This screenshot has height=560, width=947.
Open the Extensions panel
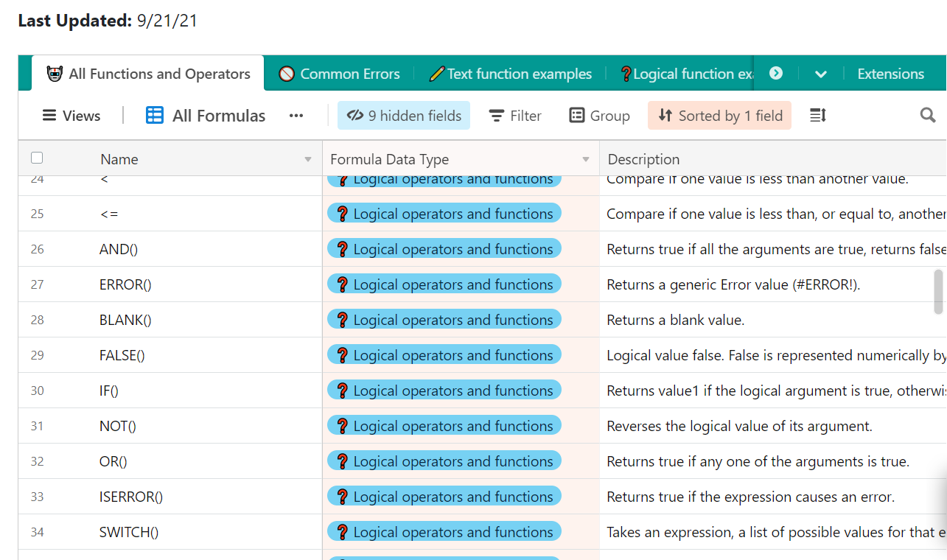pyautogui.click(x=890, y=74)
